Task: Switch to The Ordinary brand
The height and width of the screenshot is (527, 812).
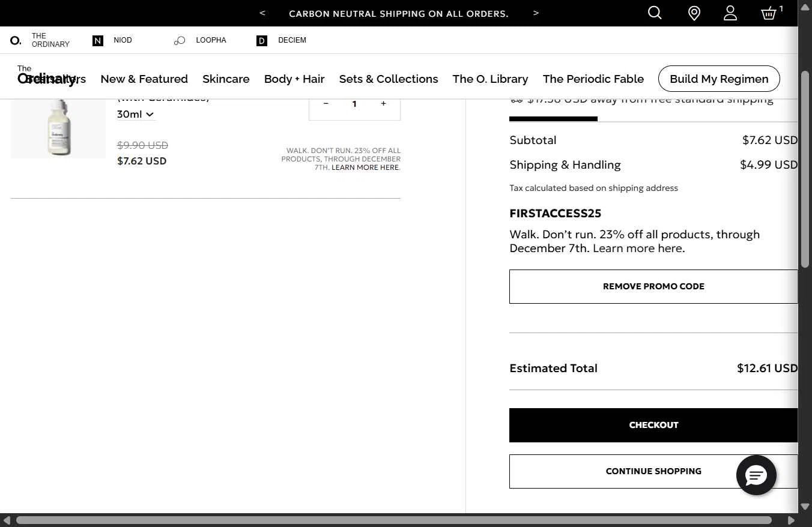Action: coord(40,40)
